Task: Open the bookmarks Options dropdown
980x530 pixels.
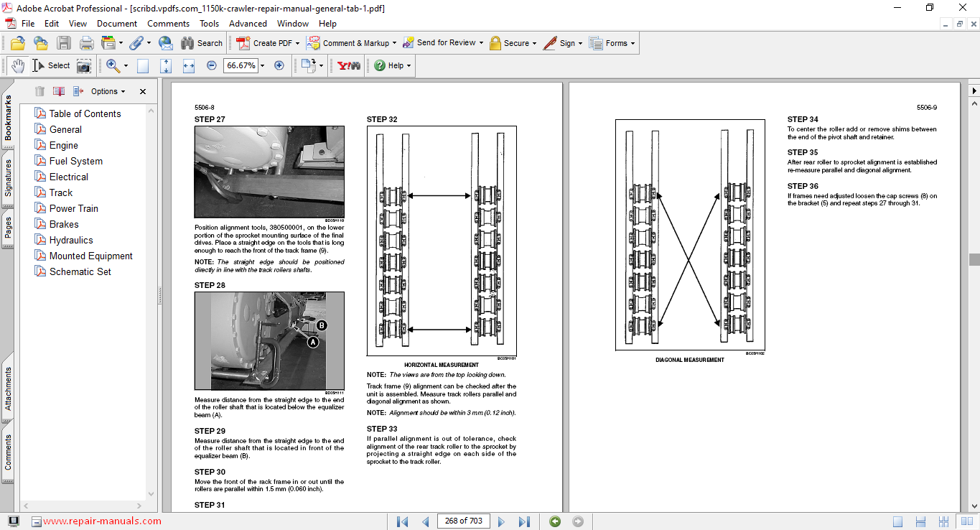Action: (108, 91)
